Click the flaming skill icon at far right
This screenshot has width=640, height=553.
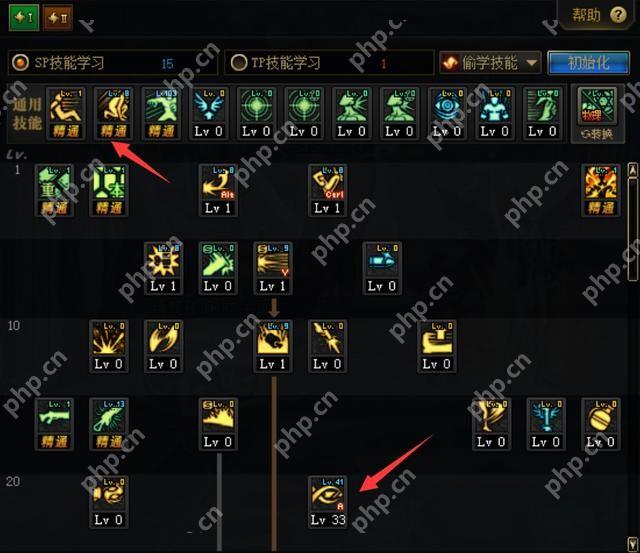click(x=600, y=190)
